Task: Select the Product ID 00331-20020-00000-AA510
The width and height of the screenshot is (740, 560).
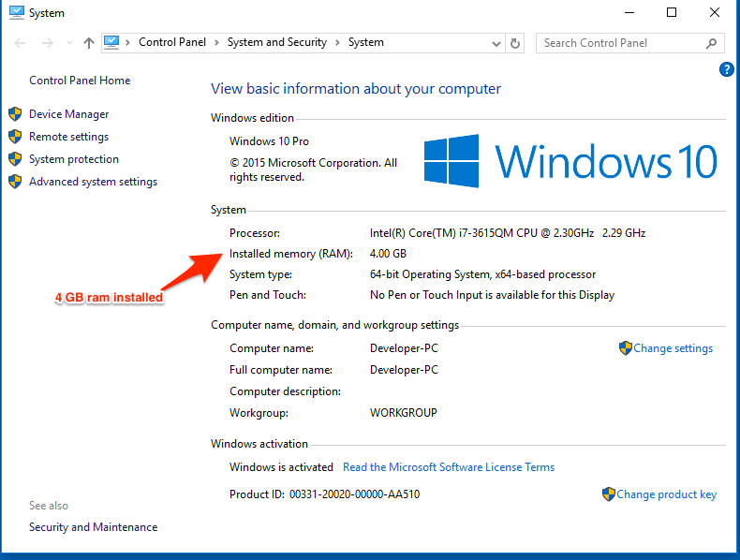Action: (324, 494)
